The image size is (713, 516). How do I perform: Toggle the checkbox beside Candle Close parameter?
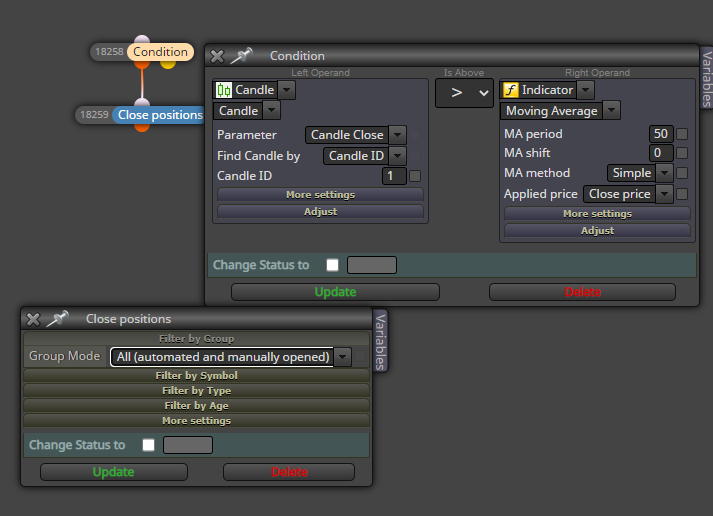click(x=415, y=135)
